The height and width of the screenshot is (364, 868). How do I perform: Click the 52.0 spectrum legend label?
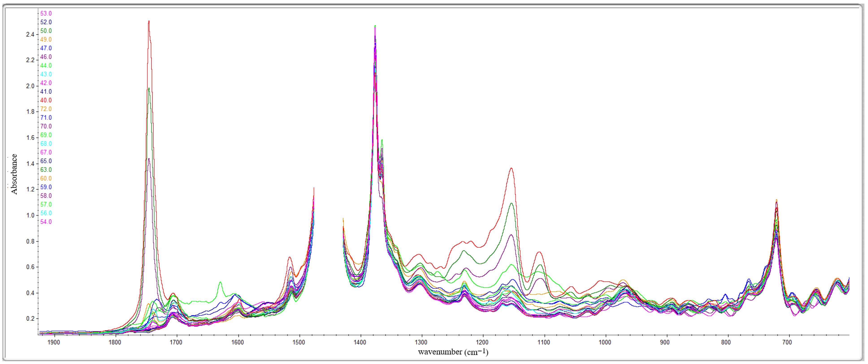coord(46,22)
